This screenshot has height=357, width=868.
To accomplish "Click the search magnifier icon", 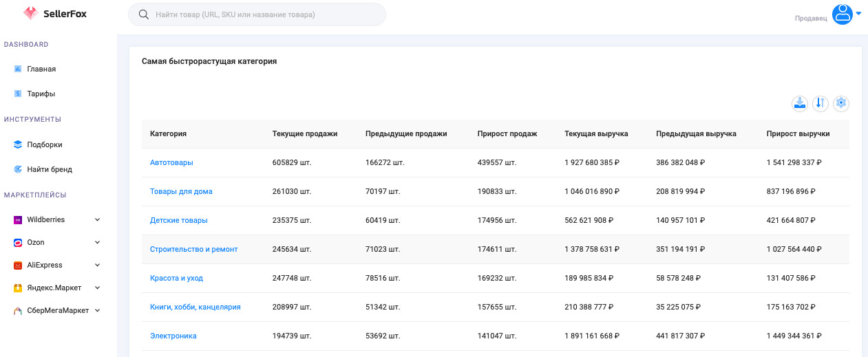I will [144, 14].
